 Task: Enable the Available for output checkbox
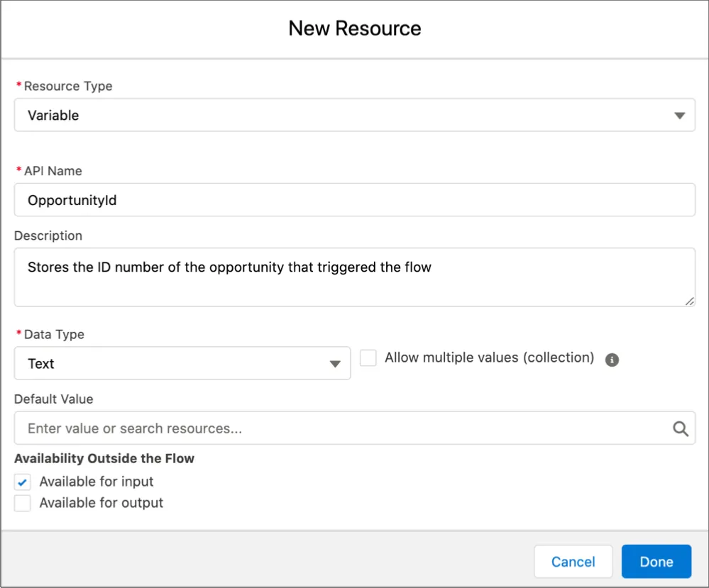tap(23, 504)
